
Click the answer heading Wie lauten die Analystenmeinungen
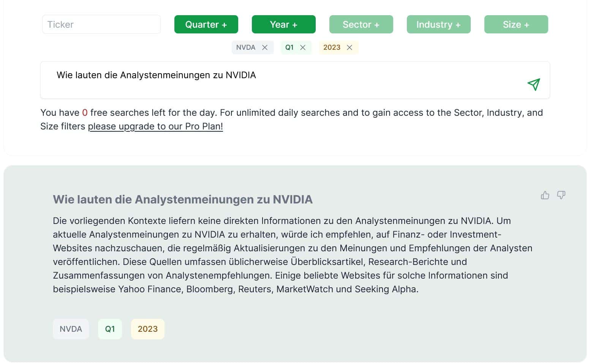point(183,199)
